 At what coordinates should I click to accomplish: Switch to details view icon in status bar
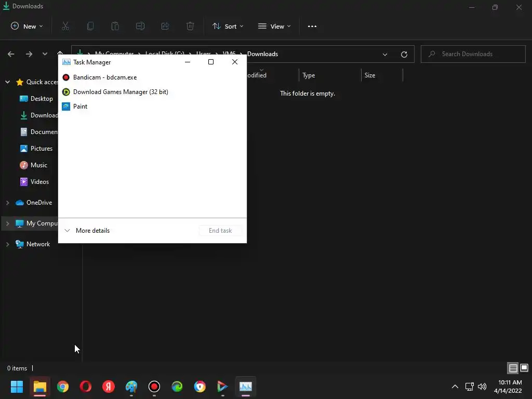[513, 368]
